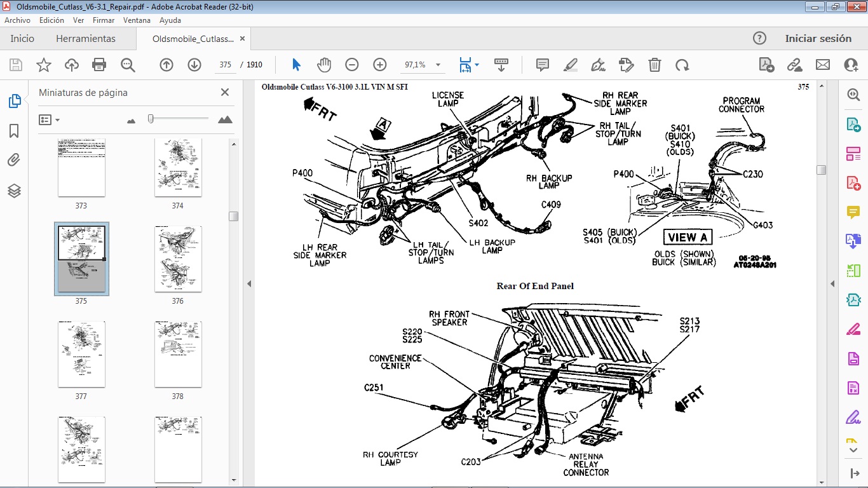This screenshot has width=868, height=488.
Task: Add a comment note icon
Action: tap(543, 65)
